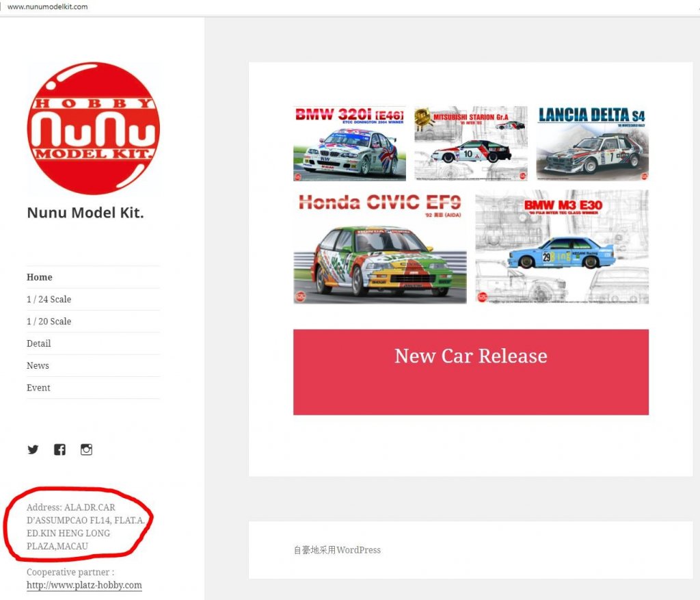The width and height of the screenshot is (700, 600).
Task: Click the Hobby NuNu Model Kit logo
Action: pos(93,128)
